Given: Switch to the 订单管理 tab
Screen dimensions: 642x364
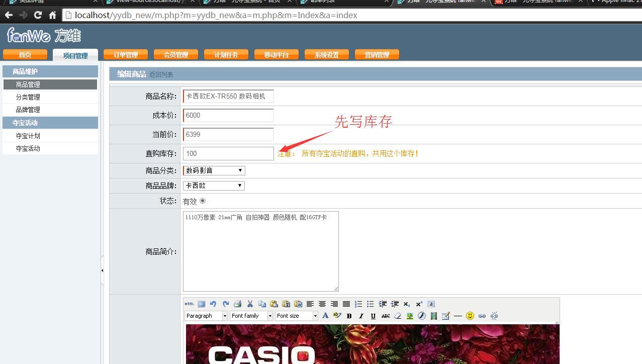Looking at the screenshot, I should tap(126, 54).
